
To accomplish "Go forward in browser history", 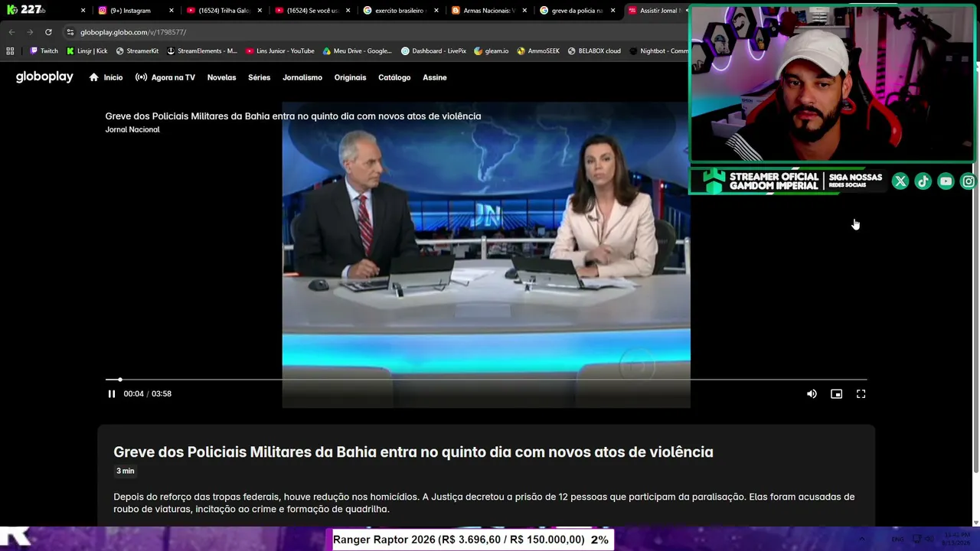I will click(30, 32).
